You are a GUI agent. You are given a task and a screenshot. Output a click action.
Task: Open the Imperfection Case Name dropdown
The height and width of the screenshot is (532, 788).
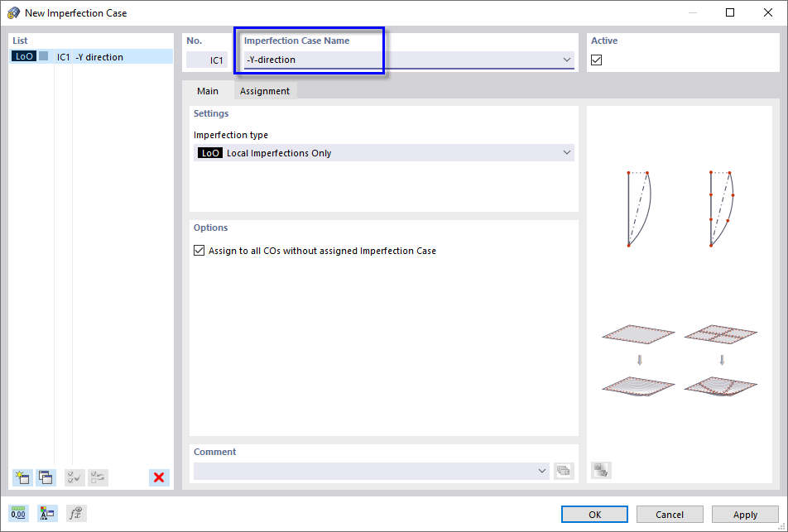coord(567,60)
